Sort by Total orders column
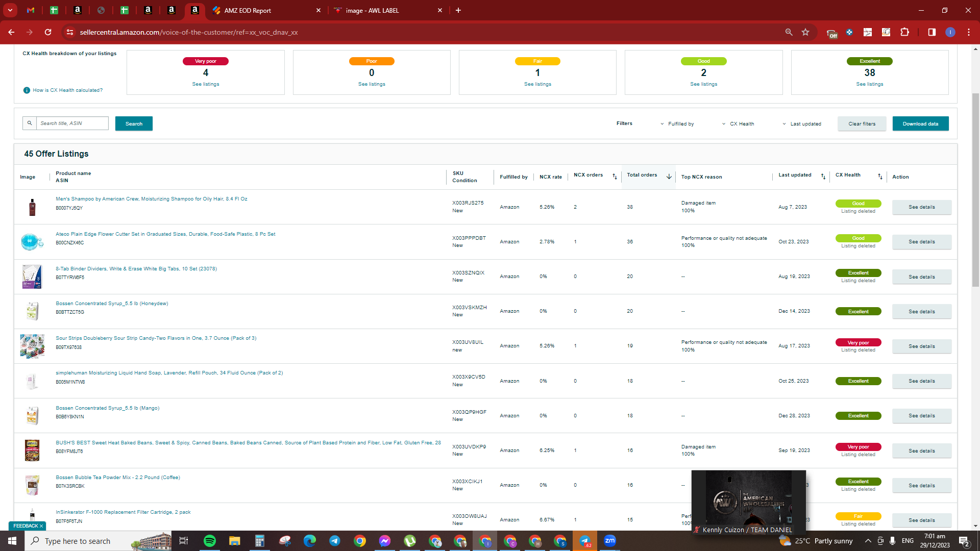The height and width of the screenshot is (551, 980). point(669,177)
